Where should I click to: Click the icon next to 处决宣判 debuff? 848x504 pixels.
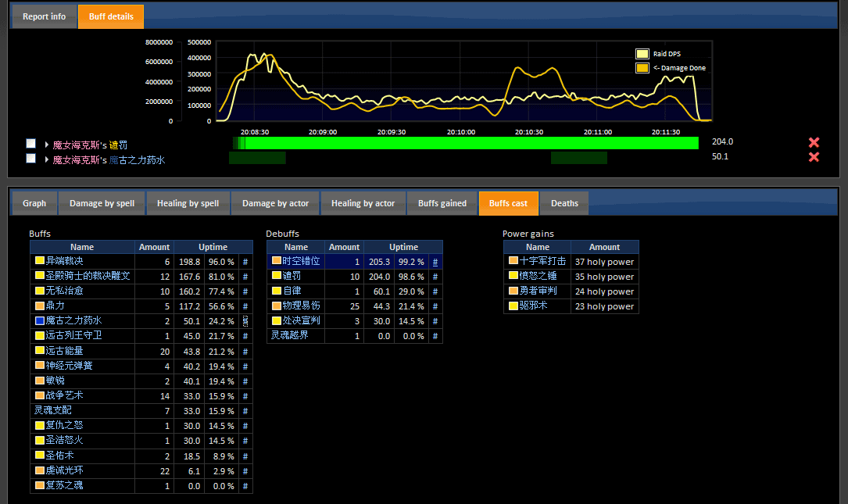click(x=277, y=320)
